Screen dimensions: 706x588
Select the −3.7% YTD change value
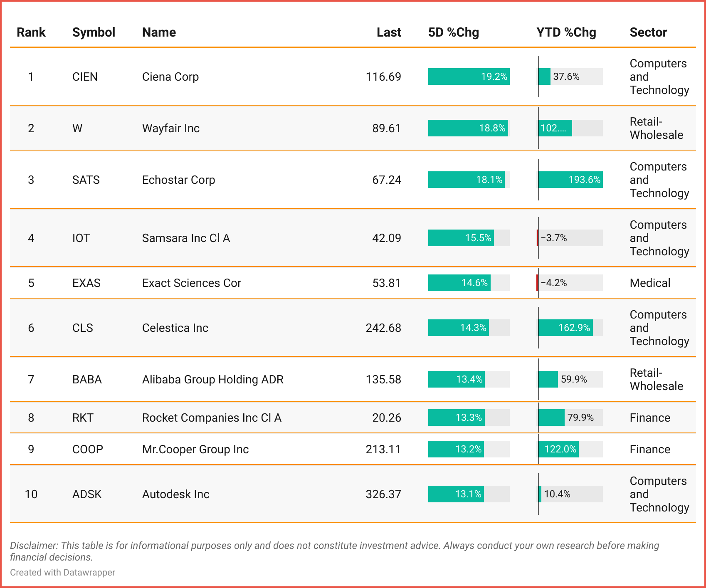click(x=554, y=238)
